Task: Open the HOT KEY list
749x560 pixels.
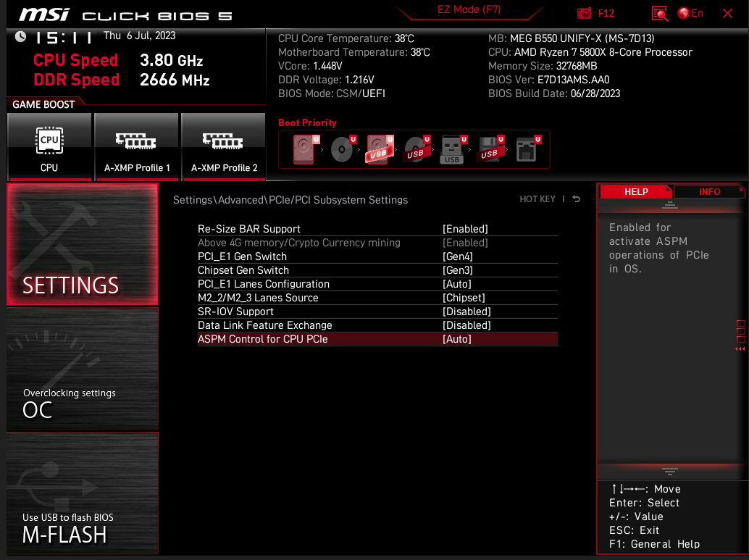Action: click(x=537, y=198)
